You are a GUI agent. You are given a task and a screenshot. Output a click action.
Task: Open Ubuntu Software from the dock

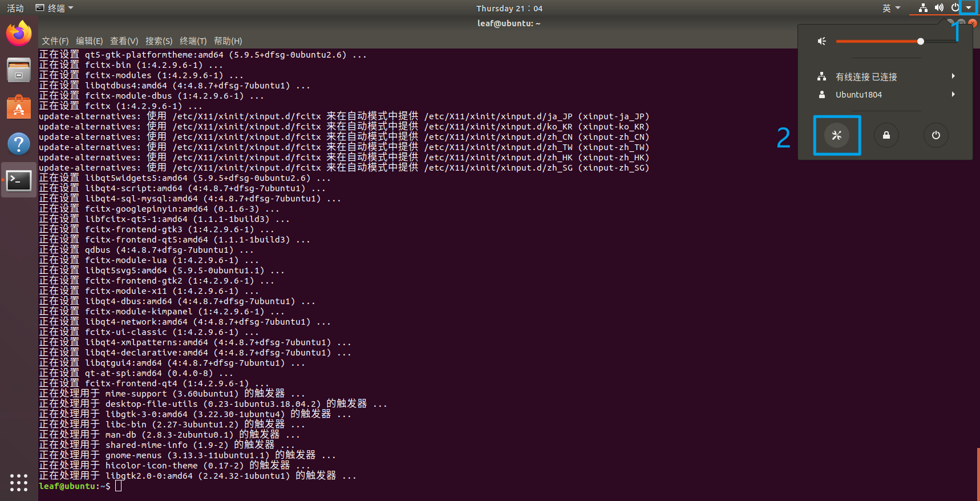tap(19, 107)
